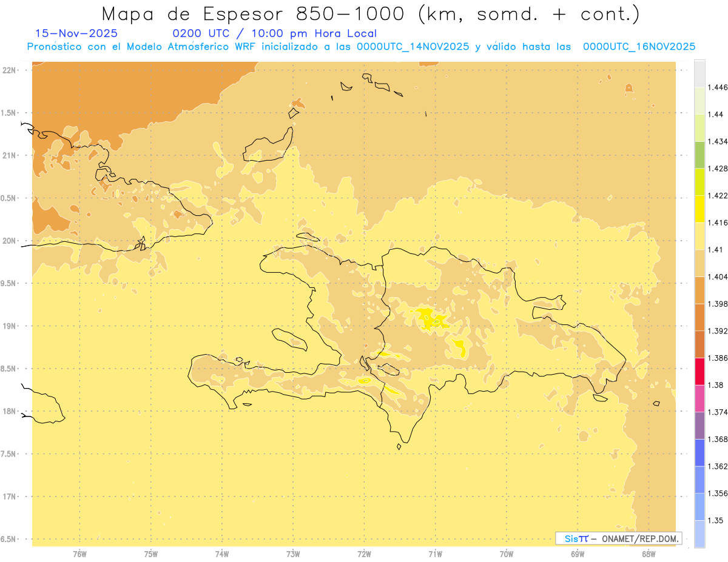The width and height of the screenshot is (728, 562).
Task: Click the '19N' latitude label
Action: pos(10,326)
